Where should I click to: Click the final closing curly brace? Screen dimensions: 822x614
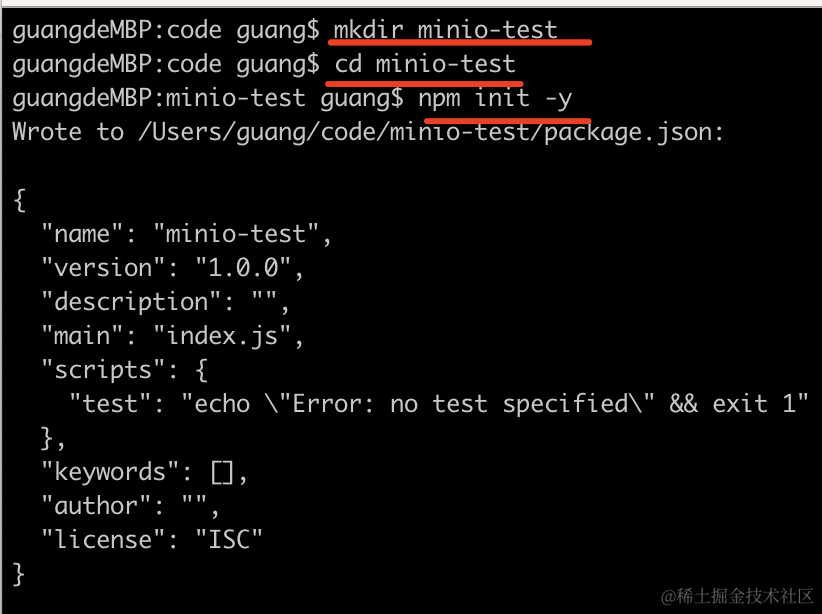tap(18, 574)
